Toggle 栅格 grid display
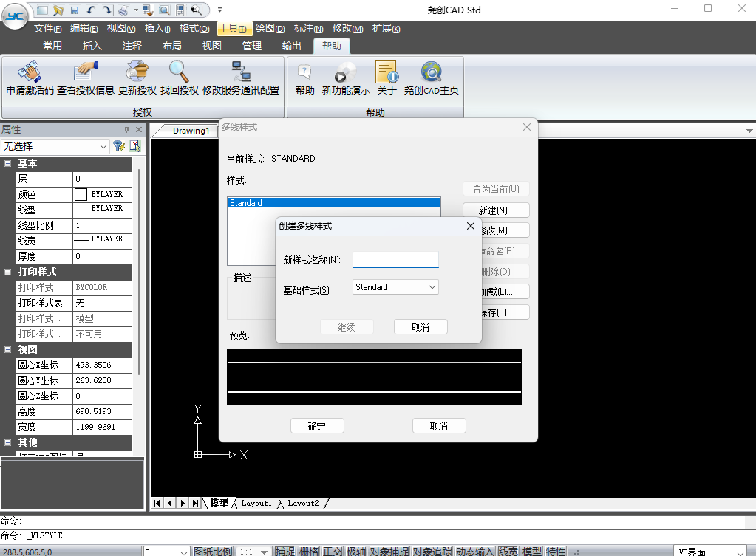 (309, 551)
